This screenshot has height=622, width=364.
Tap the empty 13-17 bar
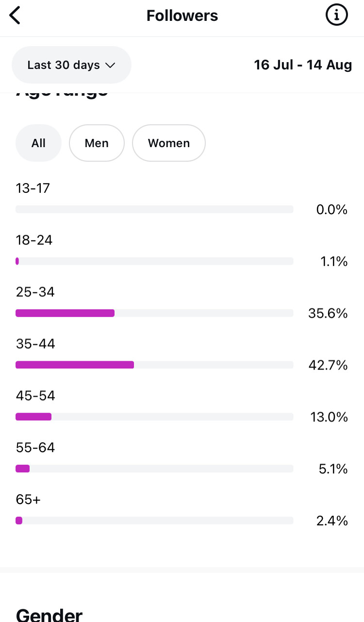pyautogui.click(x=154, y=209)
